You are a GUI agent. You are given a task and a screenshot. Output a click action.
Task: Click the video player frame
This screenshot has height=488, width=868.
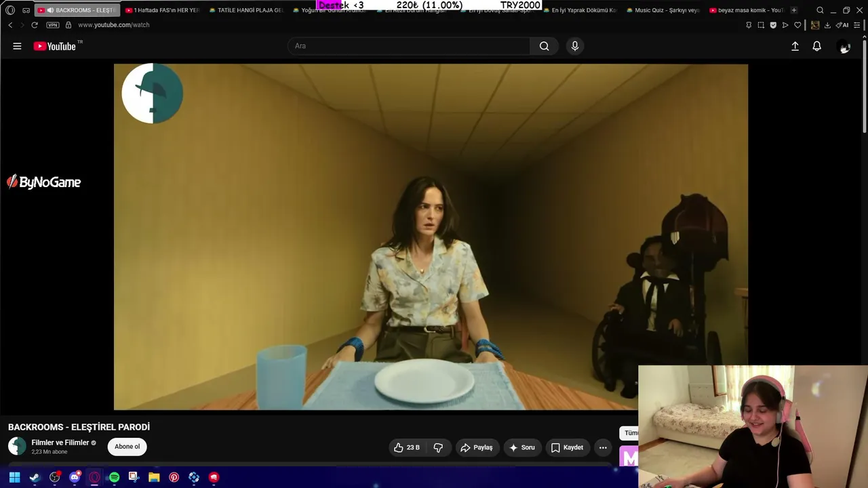[431, 237]
